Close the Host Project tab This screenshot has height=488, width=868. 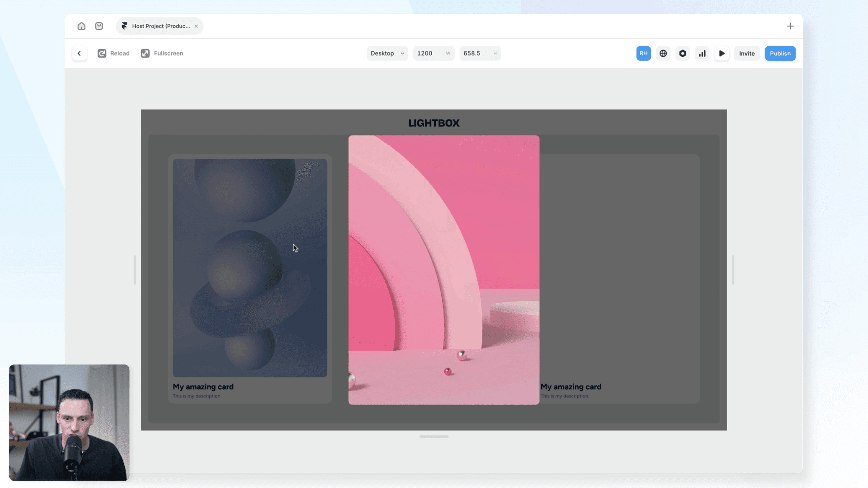(196, 26)
